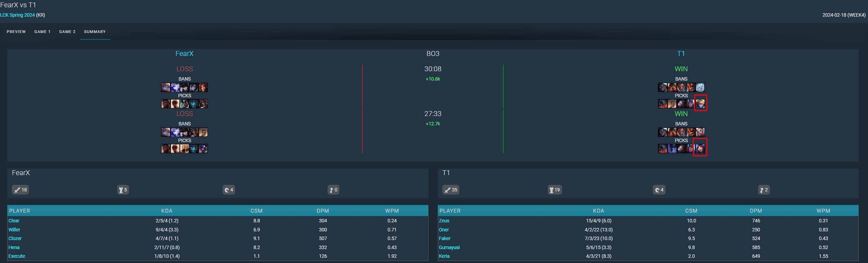Click T1's second pick icon in game one
The width and height of the screenshot is (868, 263).
(672, 104)
